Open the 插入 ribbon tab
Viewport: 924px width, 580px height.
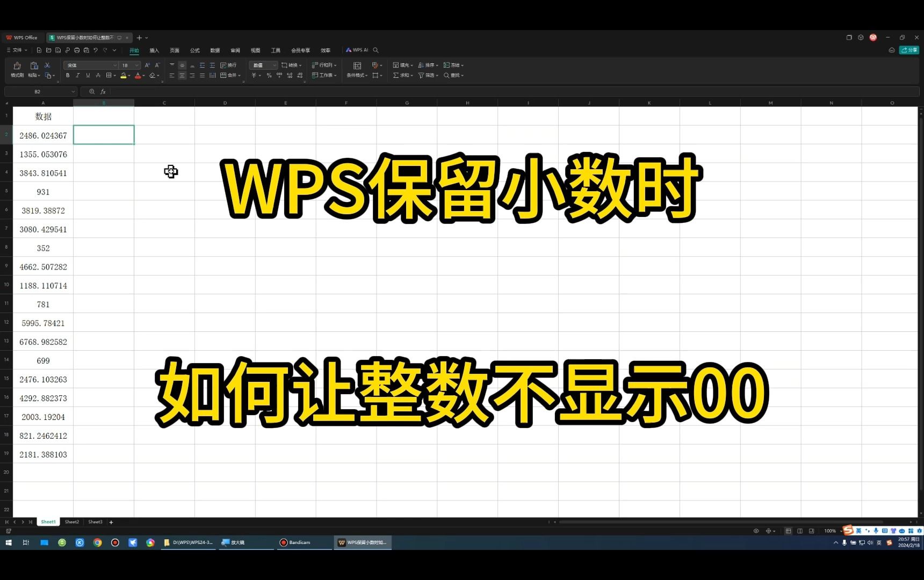154,50
